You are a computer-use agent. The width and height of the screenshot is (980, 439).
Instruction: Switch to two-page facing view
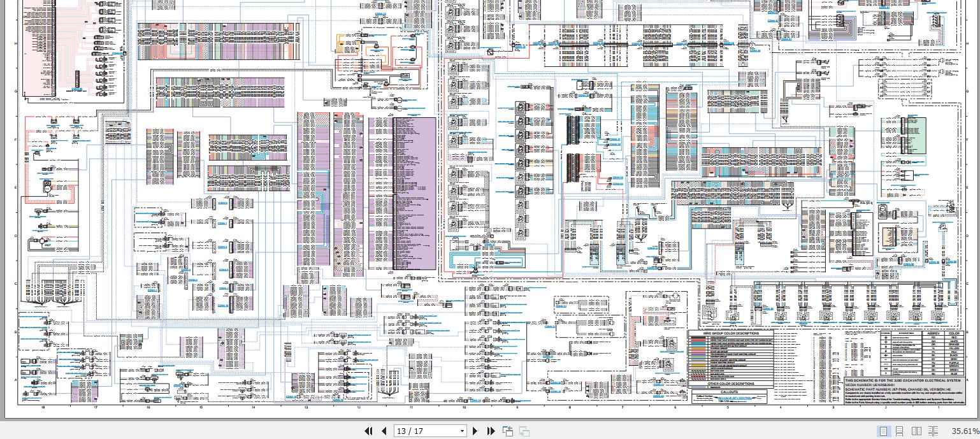[917, 431]
